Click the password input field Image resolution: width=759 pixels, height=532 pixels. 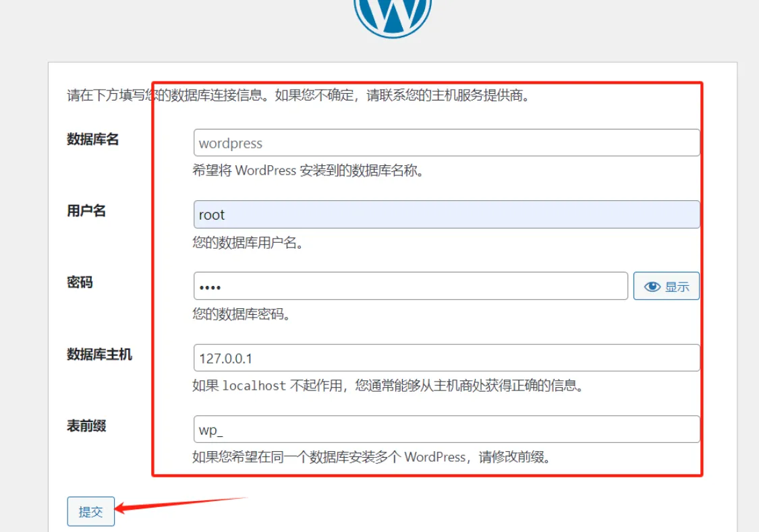pyautogui.click(x=410, y=286)
